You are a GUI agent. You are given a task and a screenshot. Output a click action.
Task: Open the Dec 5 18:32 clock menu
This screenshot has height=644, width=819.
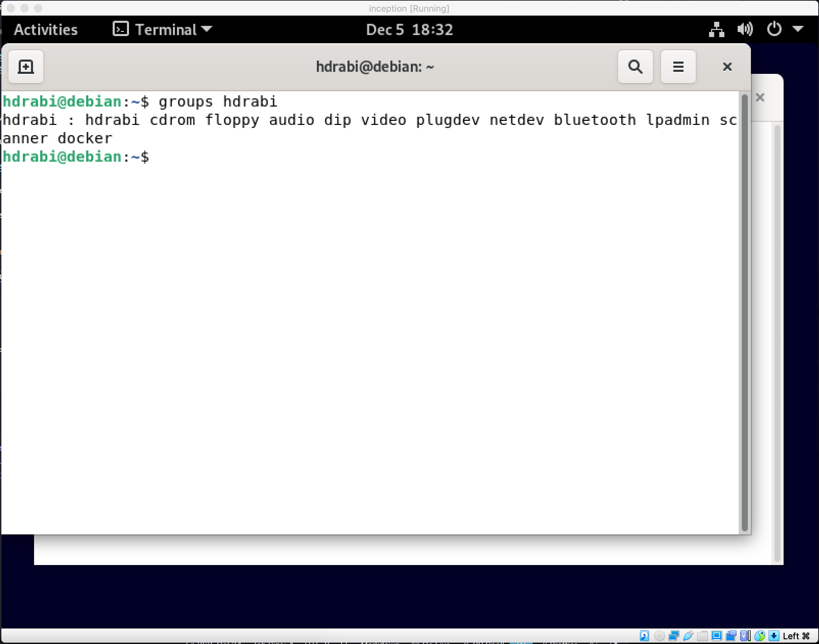(409, 29)
